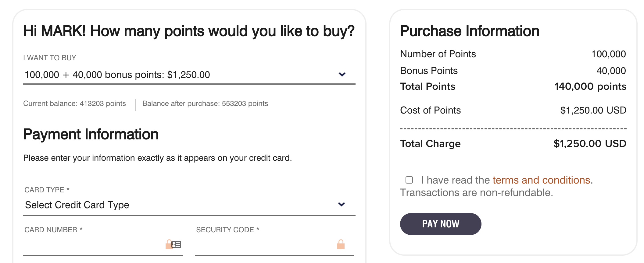Click the 'Balance after purchase' text
The height and width of the screenshot is (263, 644).
coord(205,103)
